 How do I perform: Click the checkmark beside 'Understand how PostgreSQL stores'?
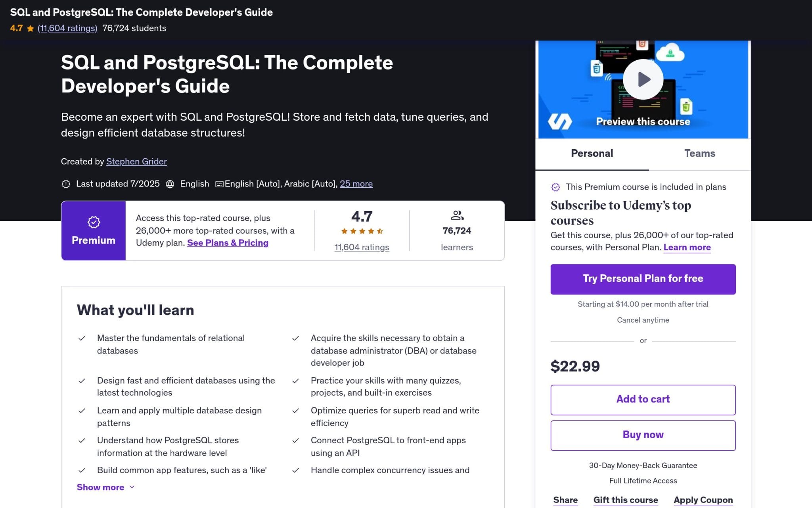82,441
